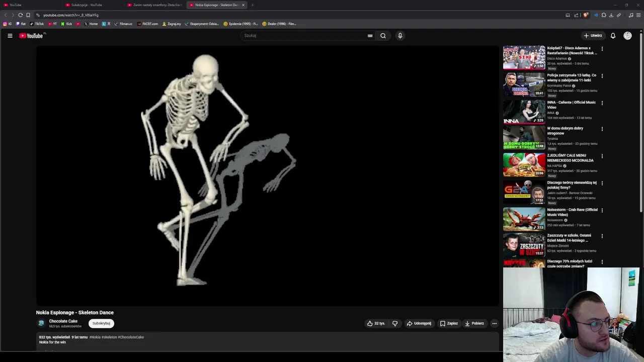Viewport: 644px width, 362px height.
Task: Open the account avatar menu
Action: 627,36
